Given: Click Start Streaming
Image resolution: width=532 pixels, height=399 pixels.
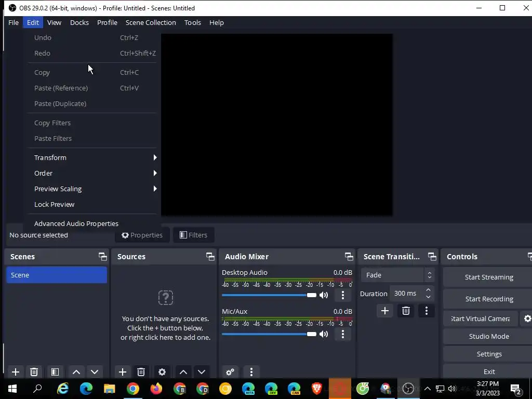Looking at the screenshot, I should (489, 277).
